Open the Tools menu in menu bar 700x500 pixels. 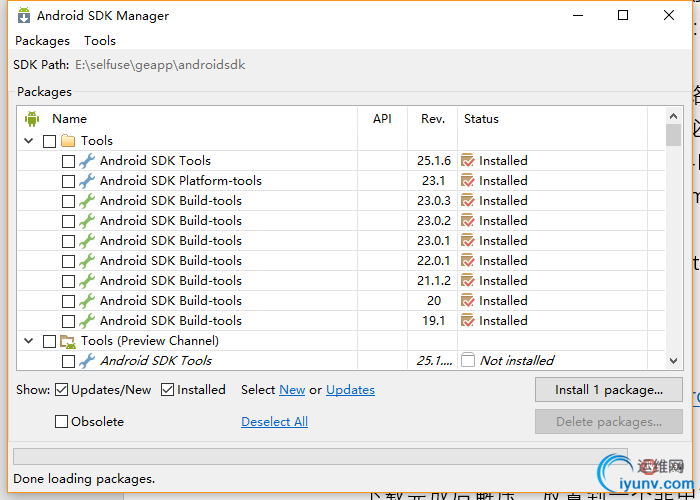(x=100, y=41)
